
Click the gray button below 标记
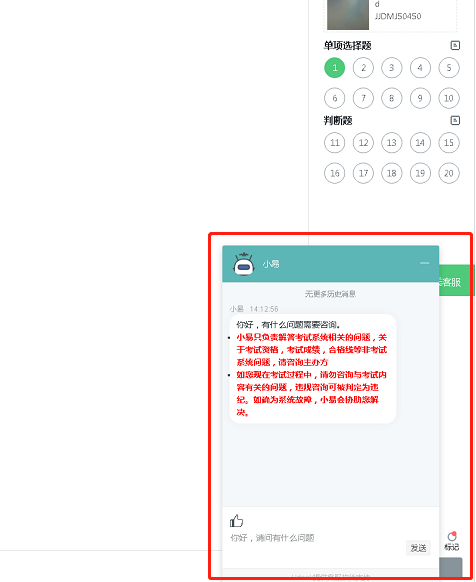point(451,567)
